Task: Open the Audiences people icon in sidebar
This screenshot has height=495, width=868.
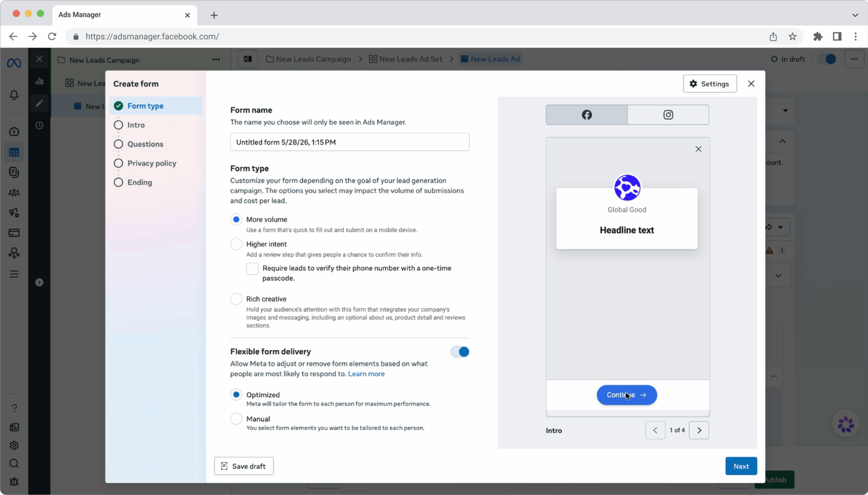Action: click(x=14, y=193)
